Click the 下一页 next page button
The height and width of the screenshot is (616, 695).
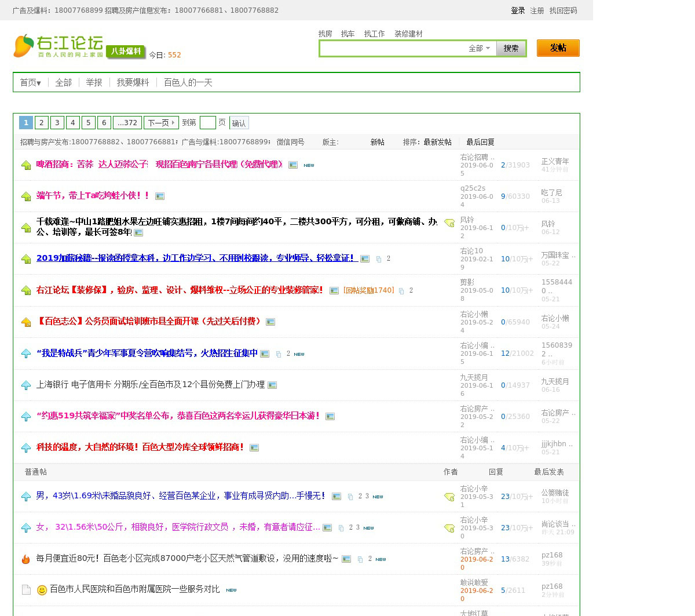click(161, 123)
